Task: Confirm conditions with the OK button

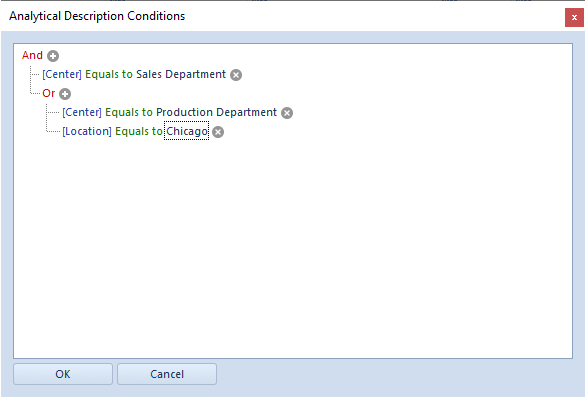Action: [63, 374]
